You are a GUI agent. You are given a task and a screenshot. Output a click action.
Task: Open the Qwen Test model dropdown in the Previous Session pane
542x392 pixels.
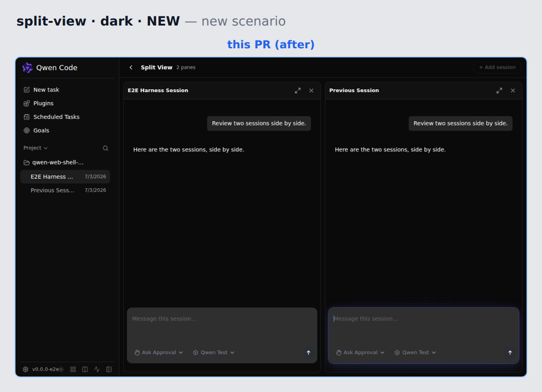coord(415,353)
